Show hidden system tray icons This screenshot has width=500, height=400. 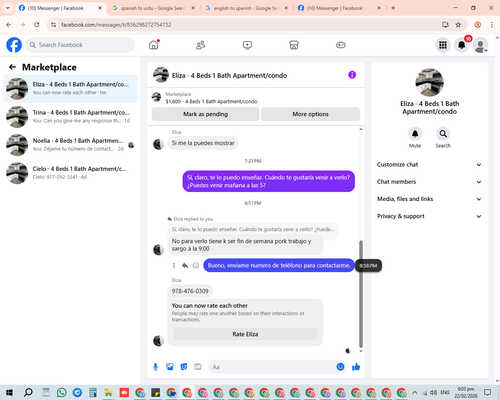(x=414, y=393)
